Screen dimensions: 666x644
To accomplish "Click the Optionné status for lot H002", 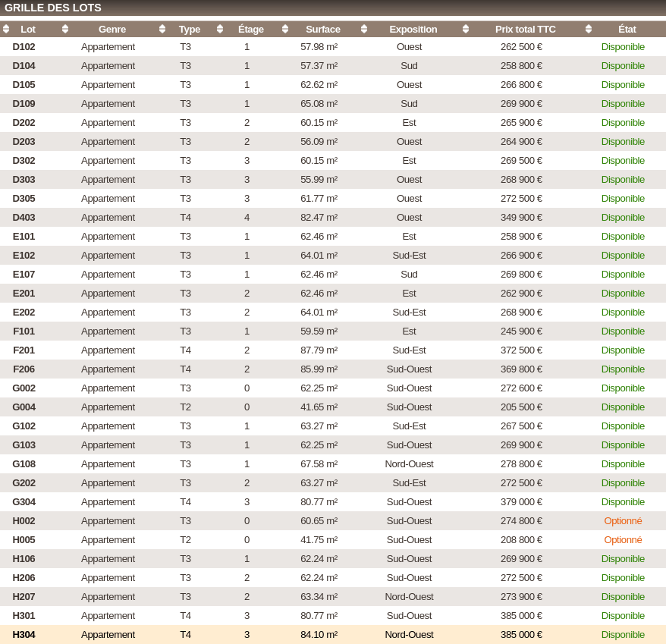I will 623,520.
